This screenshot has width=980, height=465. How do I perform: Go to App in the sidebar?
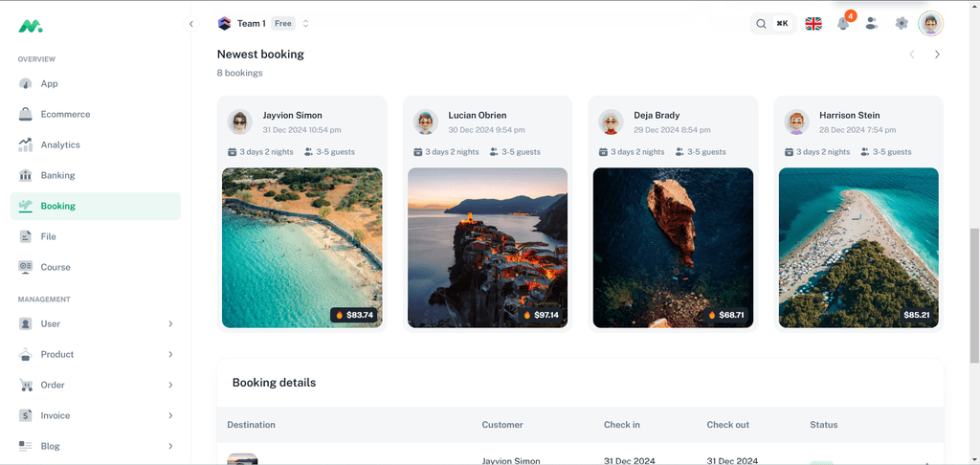pos(95,84)
